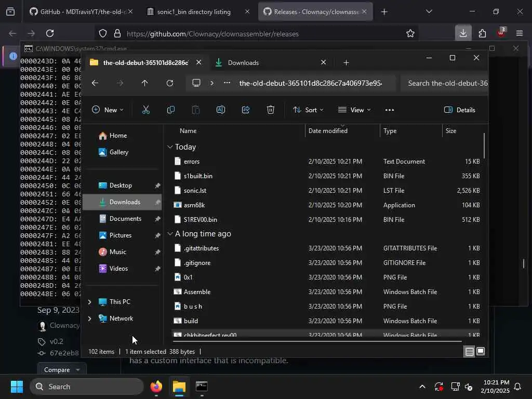Open a new Firefox tab
532x399 pixels.
384,12
